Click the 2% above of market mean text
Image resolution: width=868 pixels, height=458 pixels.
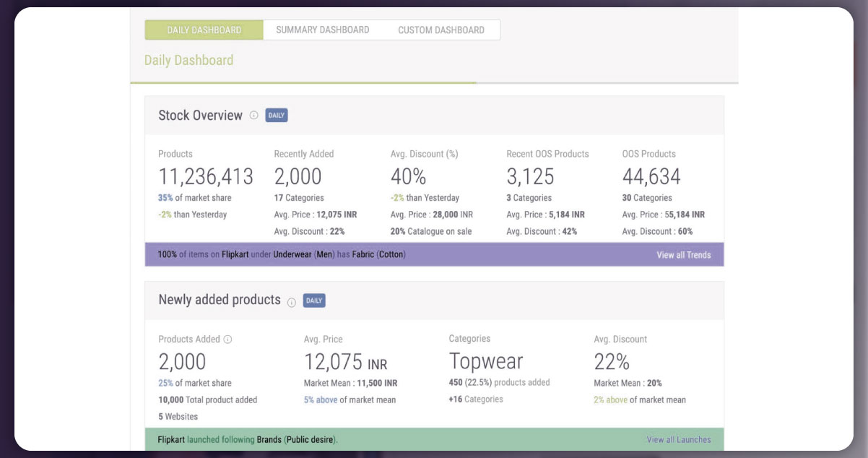[640, 400]
